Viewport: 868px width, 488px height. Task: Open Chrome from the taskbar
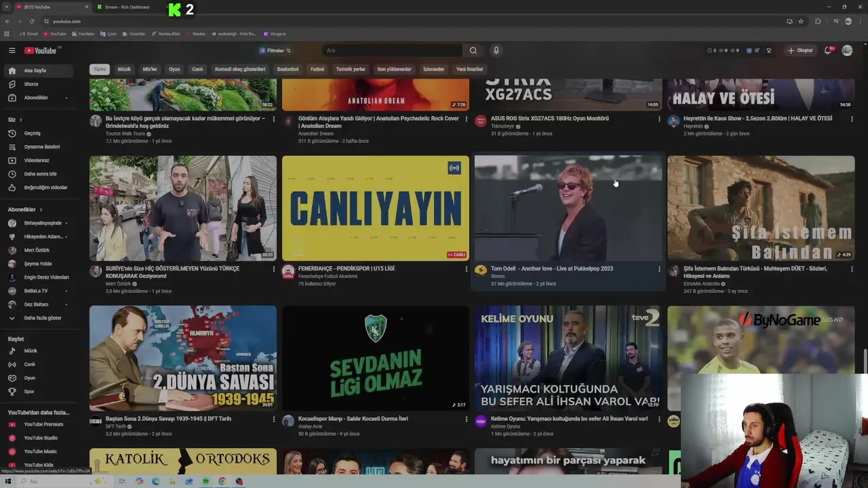[222, 481]
